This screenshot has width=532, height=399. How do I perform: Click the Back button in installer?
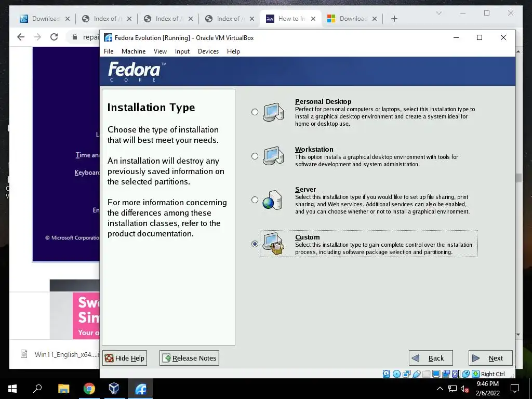pos(431,358)
